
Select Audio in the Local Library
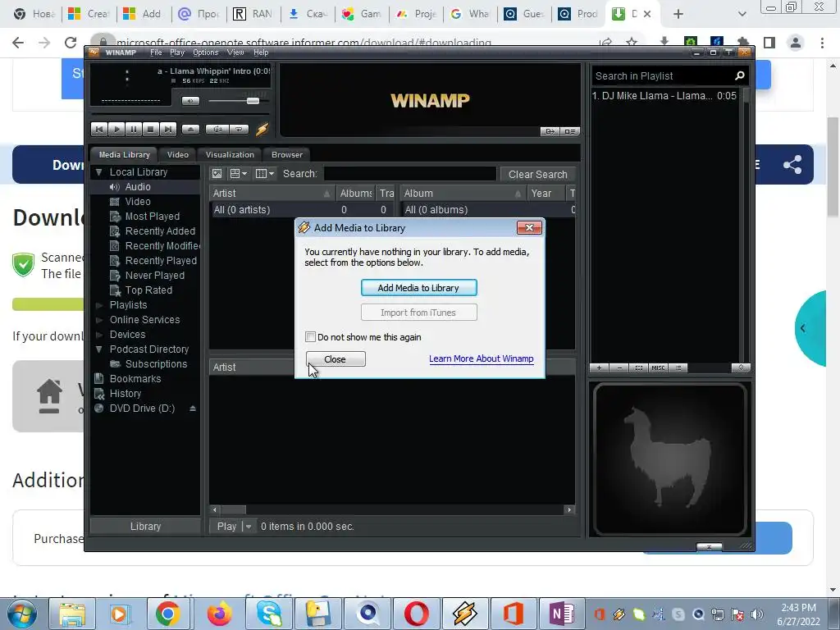[138, 187]
